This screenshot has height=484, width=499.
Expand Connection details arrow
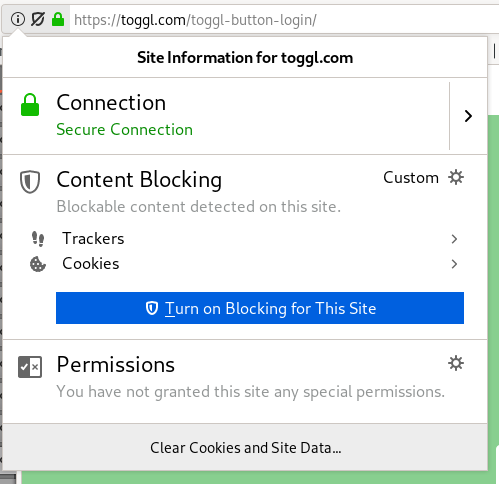[x=468, y=116]
